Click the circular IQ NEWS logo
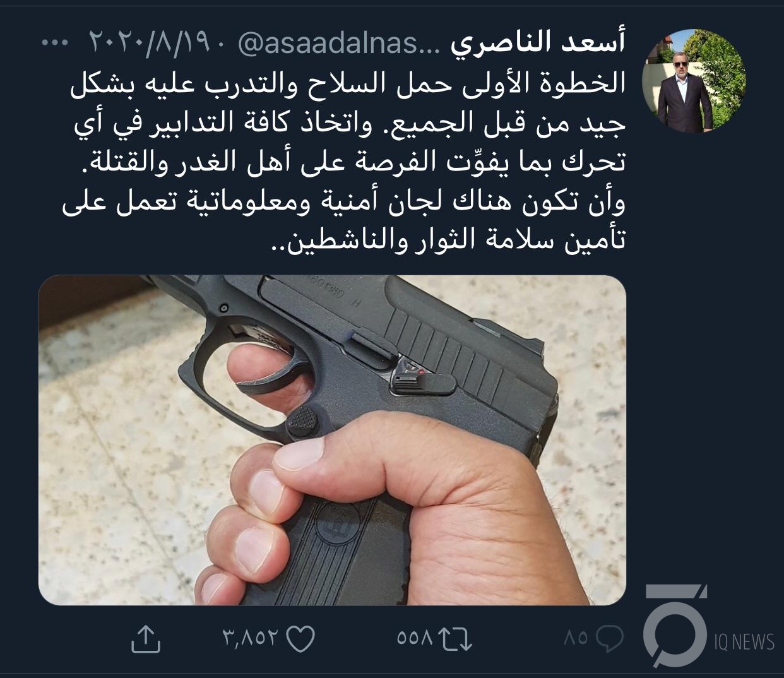The width and height of the screenshot is (784, 678). pyautogui.click(x=675, y=626)
